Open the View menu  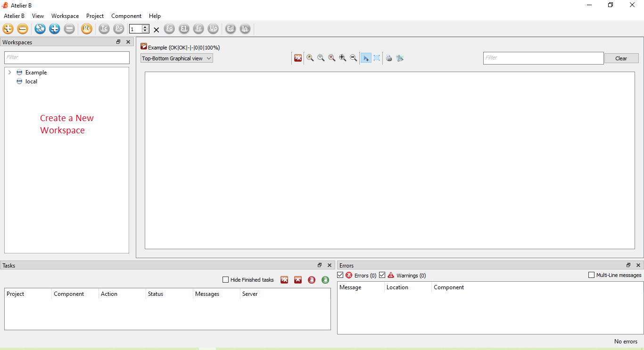38,16
